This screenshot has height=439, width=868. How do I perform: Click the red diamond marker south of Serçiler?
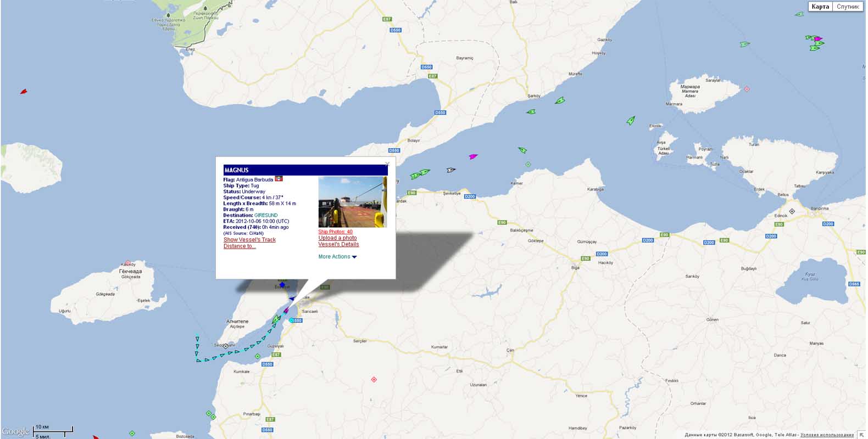click(374, 380)
